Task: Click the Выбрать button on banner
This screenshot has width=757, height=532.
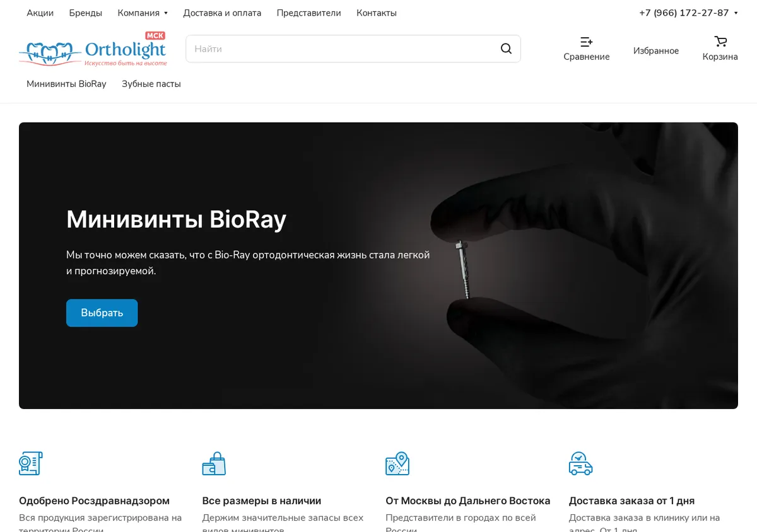Action: coord(102,313)
